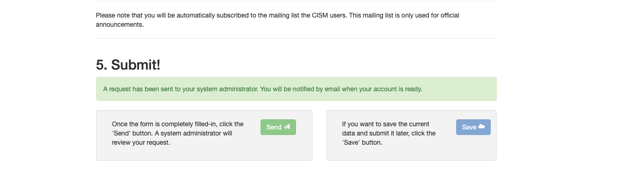The height and width of the screenshot is (182, 644).
Task: Select the '5. Submit!' section heading
Action: [128, 65]
